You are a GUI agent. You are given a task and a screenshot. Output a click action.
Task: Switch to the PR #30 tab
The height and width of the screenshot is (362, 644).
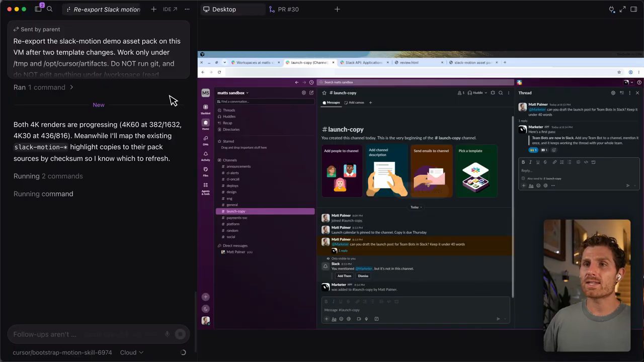(284, 9)
